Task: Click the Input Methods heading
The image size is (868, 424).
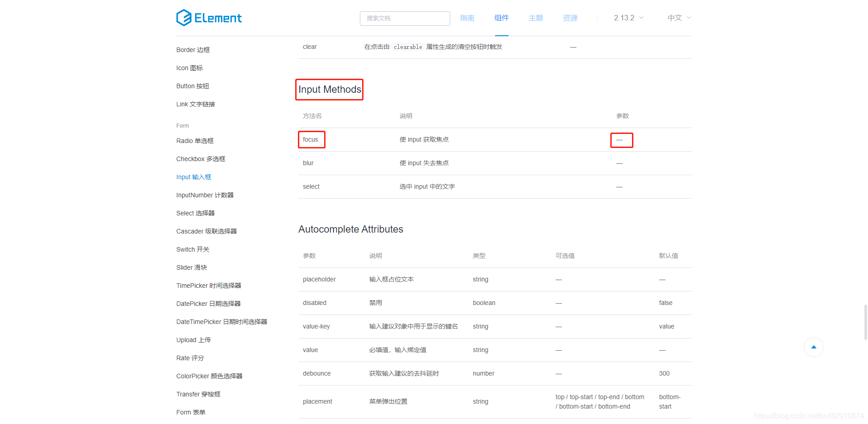Action: pos(330,90)
